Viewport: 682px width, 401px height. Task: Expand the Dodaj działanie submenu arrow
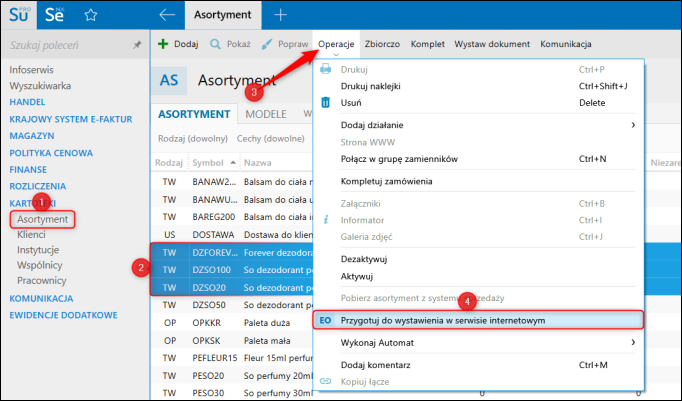633,125
